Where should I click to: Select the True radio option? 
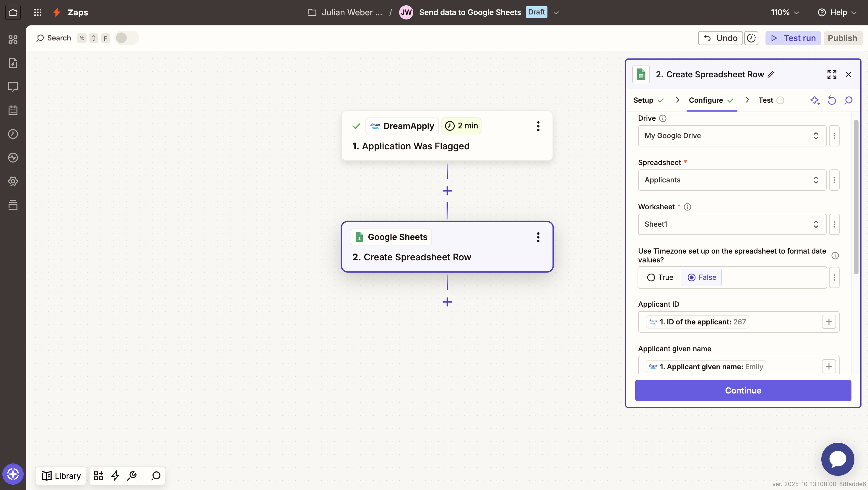point(660,277)
